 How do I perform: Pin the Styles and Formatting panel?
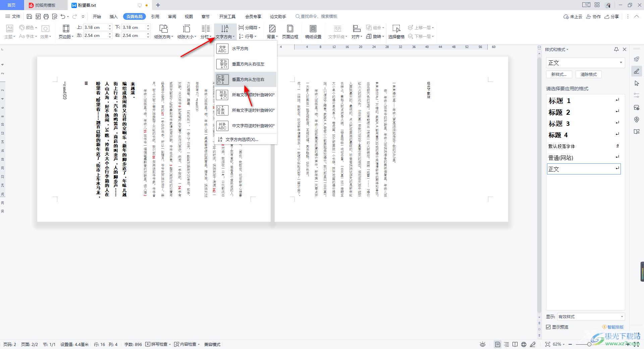[x=616, y=49]
